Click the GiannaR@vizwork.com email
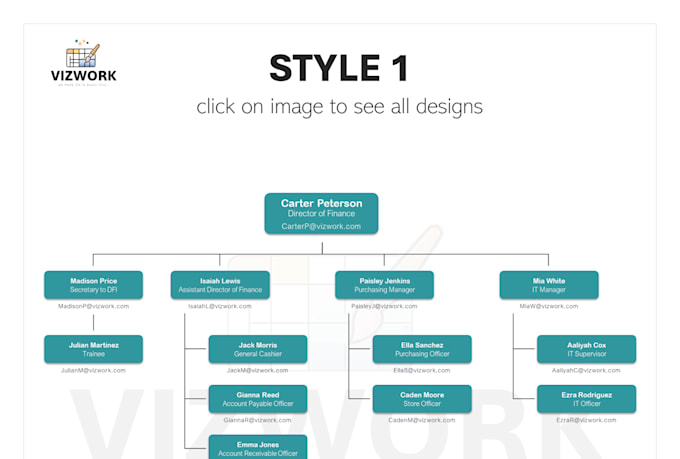680x459 pixels. (x=258, y=420)
